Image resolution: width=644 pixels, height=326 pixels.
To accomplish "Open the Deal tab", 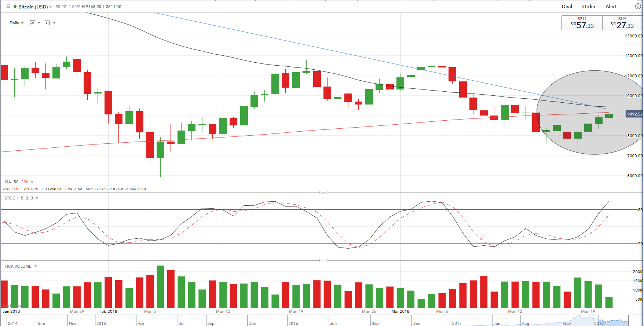I will 567,6.
